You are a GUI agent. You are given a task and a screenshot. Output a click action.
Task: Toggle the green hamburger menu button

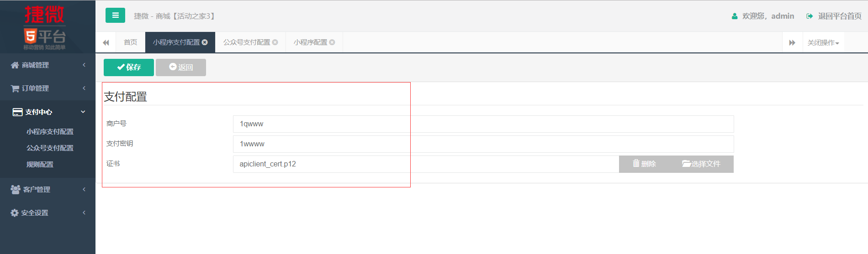pyautogui.click(x=115, y=16)
